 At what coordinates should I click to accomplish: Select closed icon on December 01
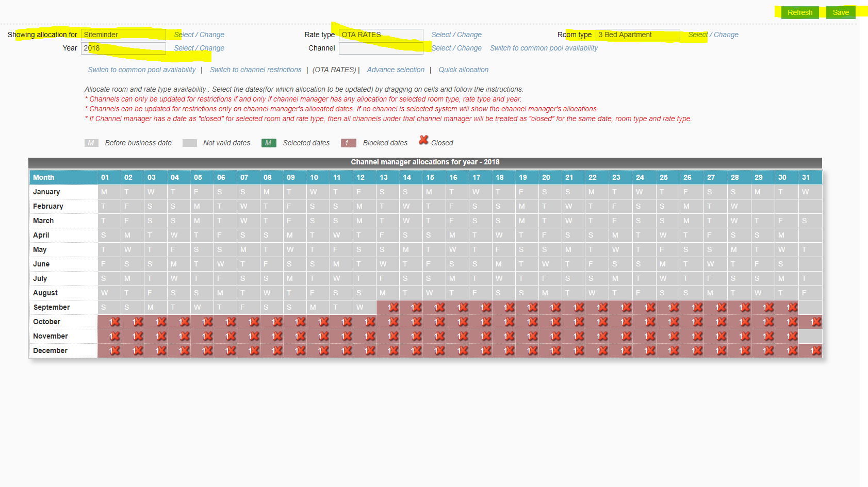[114, 350]
